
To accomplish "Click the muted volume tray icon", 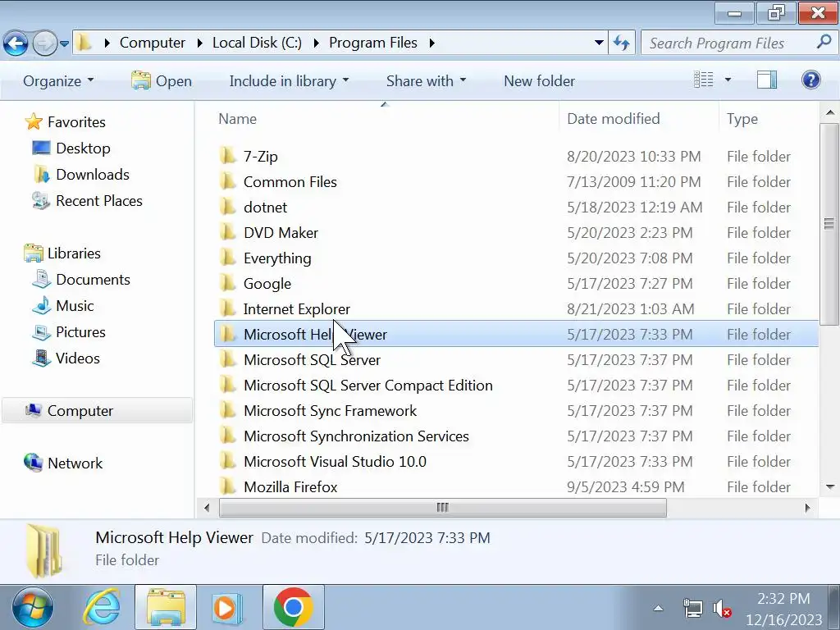I will point(722,609).
